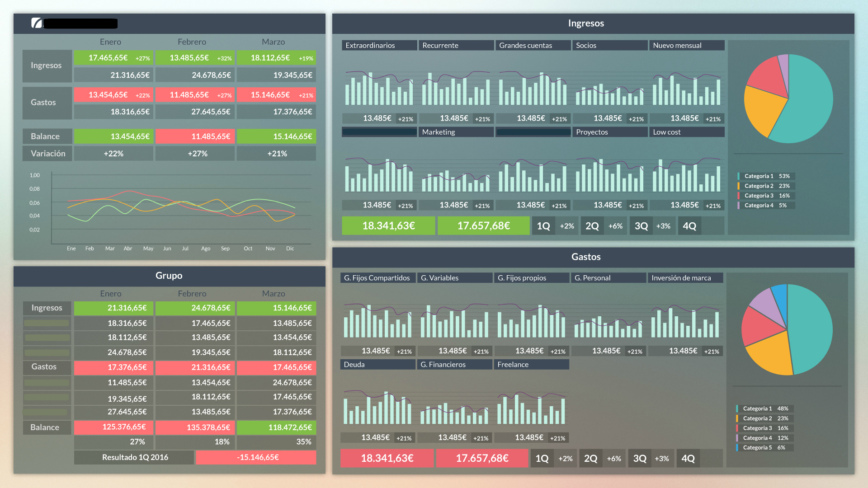Click red total 18.341,63€ in Gastos
This screenshot has height=488, width=868.
(387, 459)
